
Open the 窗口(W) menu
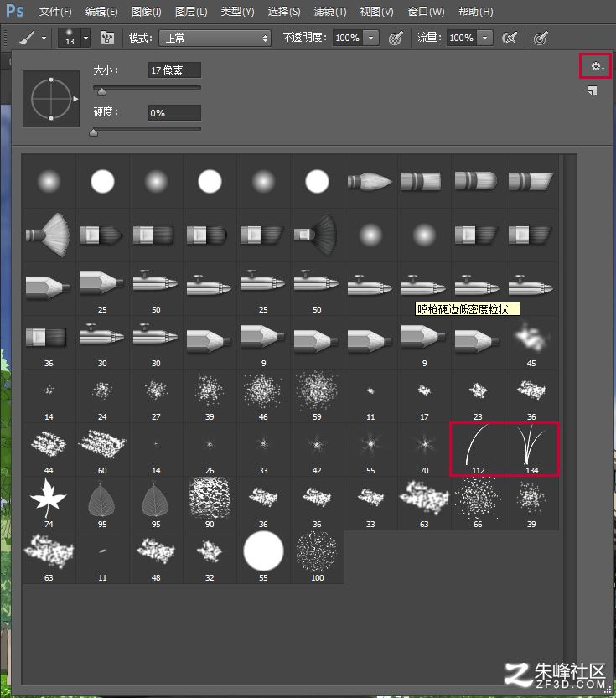[426, 12]
